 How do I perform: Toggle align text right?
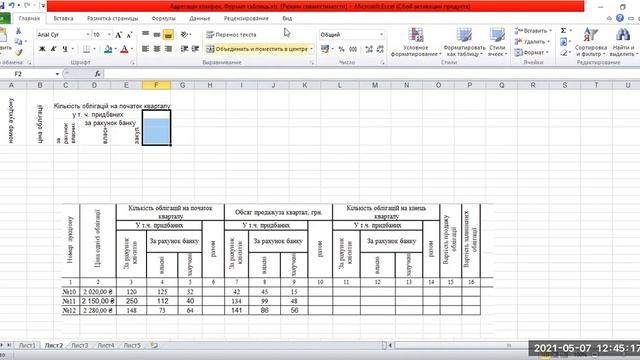click(168, 49)
